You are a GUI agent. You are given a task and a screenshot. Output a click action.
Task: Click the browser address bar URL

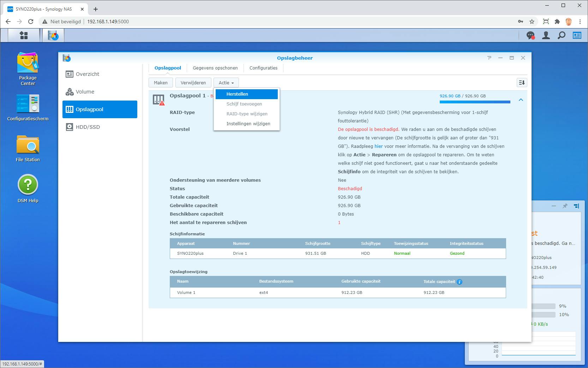108,22
